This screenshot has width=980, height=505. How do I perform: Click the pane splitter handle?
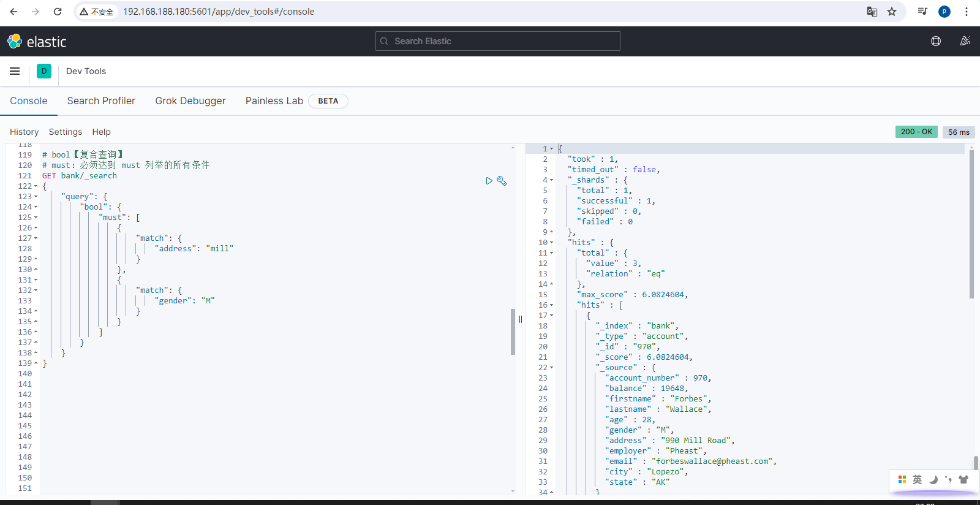[521, 319]
